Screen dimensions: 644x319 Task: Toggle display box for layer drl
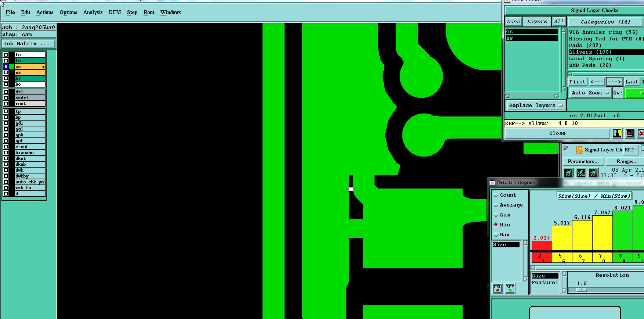6,92
